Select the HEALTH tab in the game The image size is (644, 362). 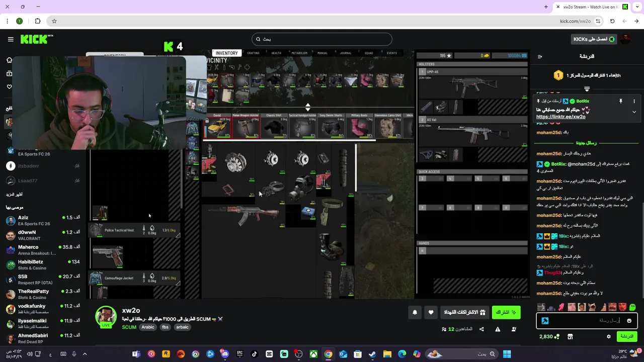pyautogui.click(x=276, y=53)
